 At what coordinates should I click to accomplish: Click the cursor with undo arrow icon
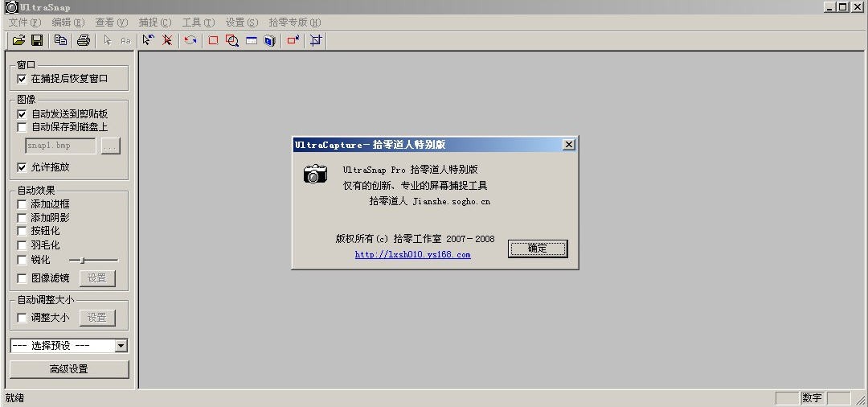(x=149, y=40)
